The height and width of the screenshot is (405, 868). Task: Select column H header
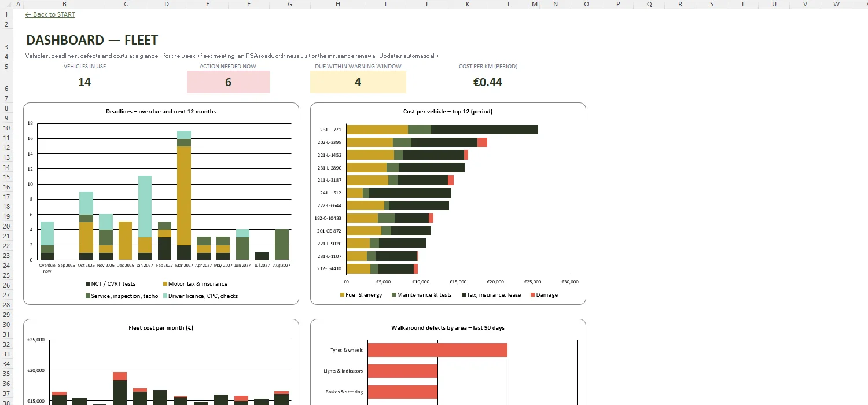(x=337, y=4)
